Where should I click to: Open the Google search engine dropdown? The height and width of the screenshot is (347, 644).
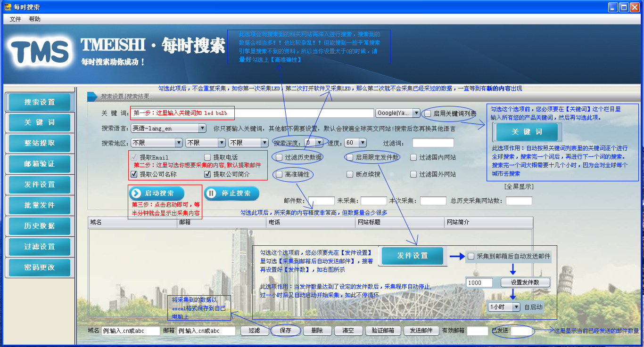398,113
